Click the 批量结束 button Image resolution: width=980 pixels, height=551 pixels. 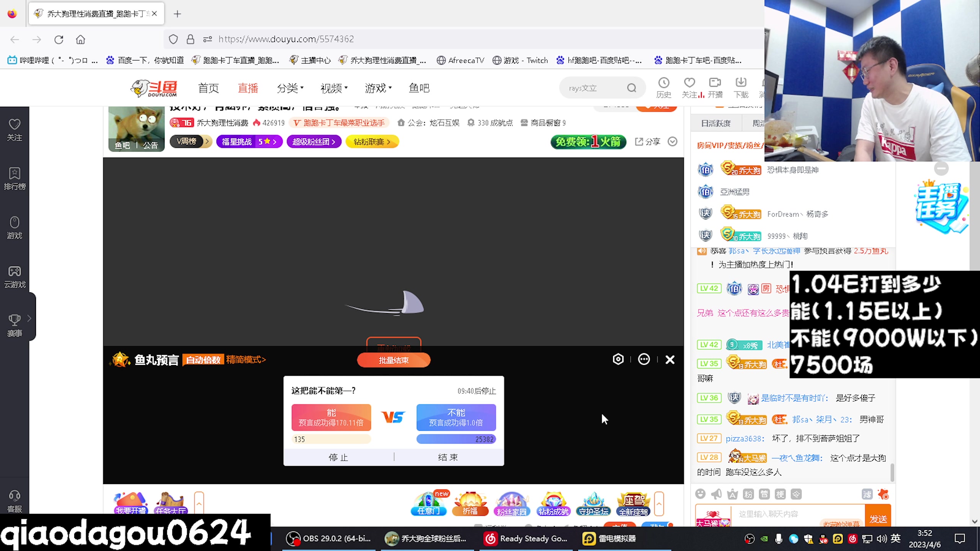tap(394, 360)
